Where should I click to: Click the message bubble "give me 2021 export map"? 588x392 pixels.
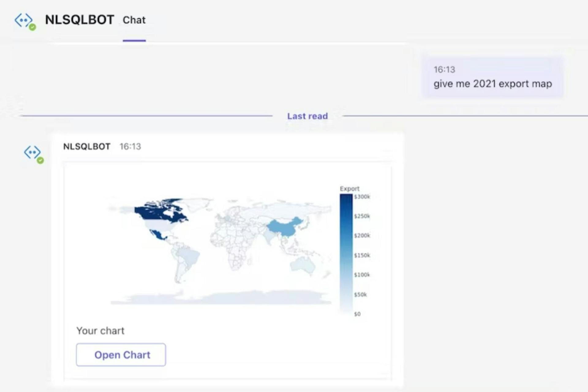coord(492,83)
